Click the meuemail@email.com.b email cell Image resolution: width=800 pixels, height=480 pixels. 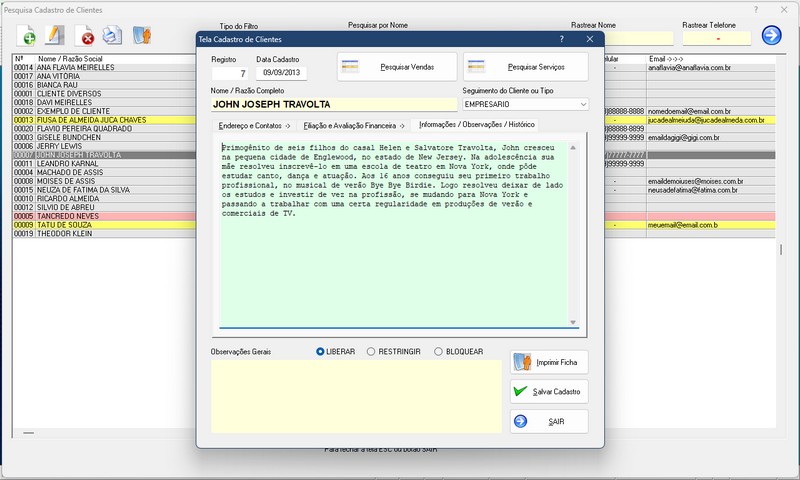[x=711, y=224]
